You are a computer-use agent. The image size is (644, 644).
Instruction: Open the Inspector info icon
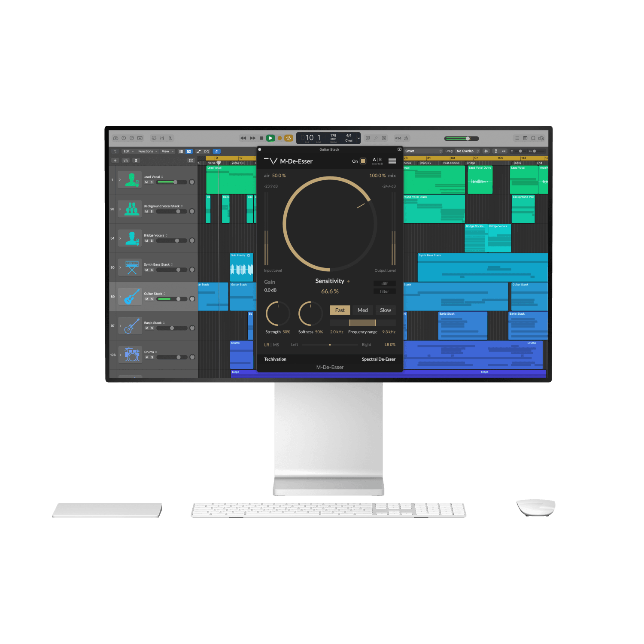[x=124, y=138]
